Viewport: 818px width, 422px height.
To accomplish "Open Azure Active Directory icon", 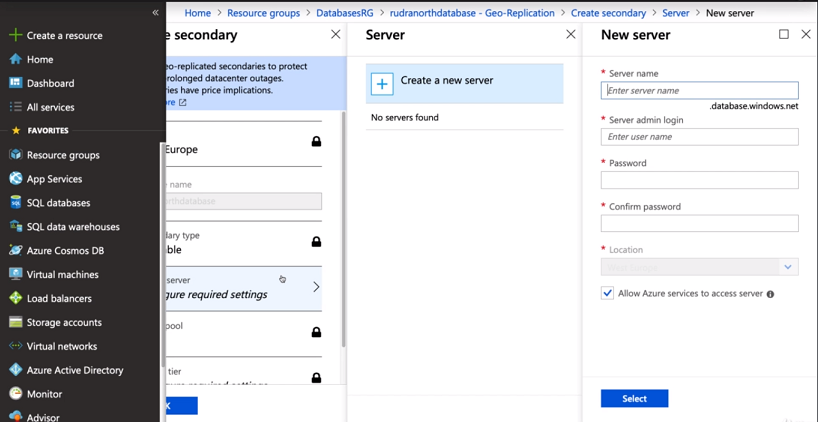I will pos(16,370).
